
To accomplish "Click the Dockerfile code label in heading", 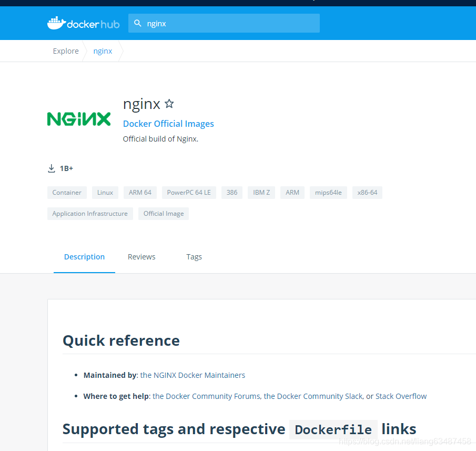I will click(x=333, y=430).
